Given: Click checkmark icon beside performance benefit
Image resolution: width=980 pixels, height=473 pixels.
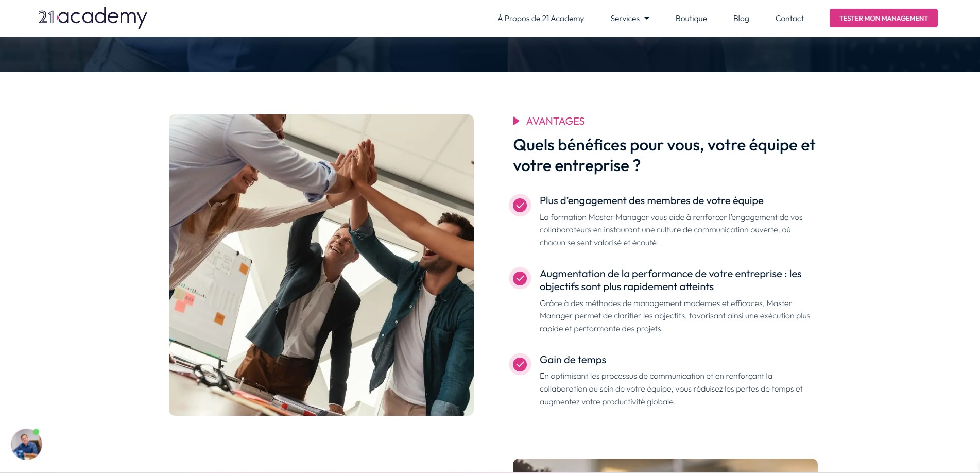Looking at the screenshot, I should coord(520,279).
